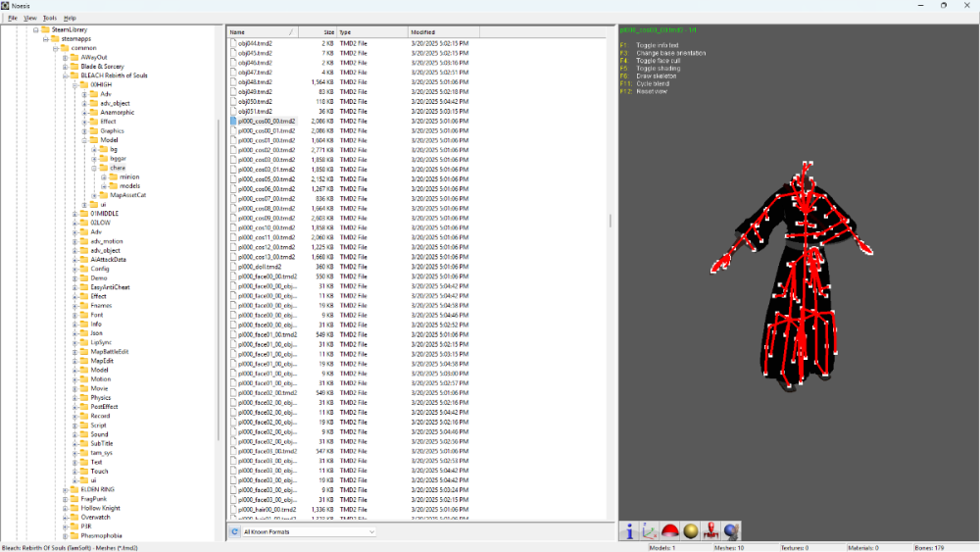Select the Hollow Knight folder in tree
The height and width of the screenshot is (552, 980).
[101, 508]
